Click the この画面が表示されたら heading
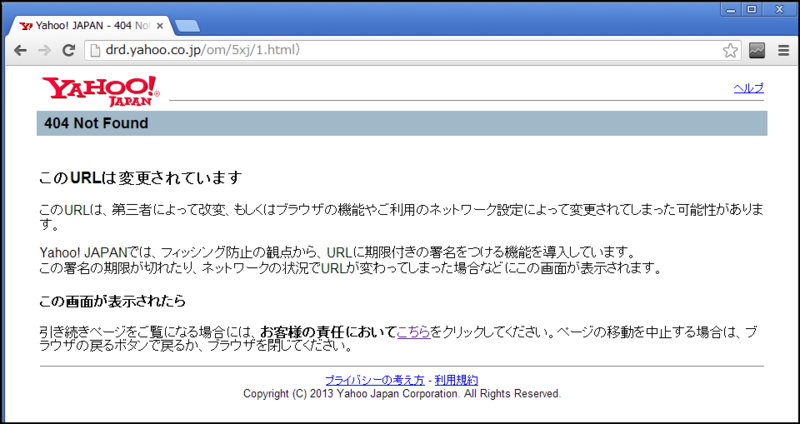 coord(112,302)
